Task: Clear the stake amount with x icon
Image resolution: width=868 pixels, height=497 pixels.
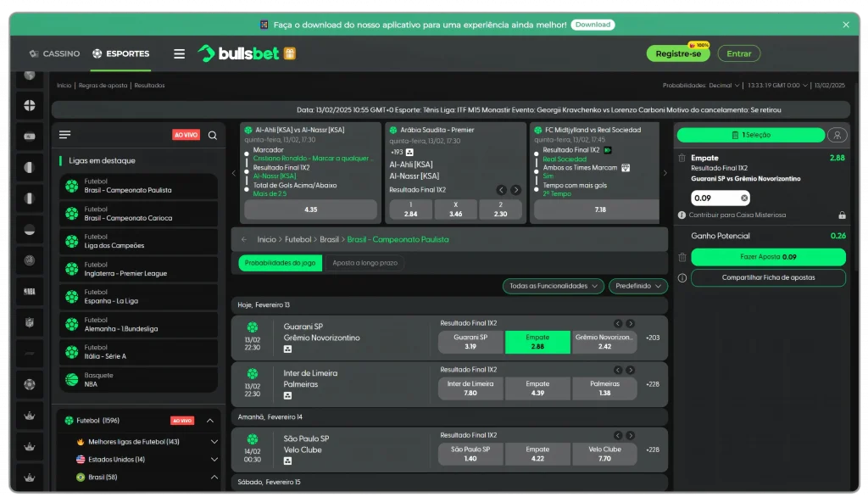Action: (x=744, y=198)
